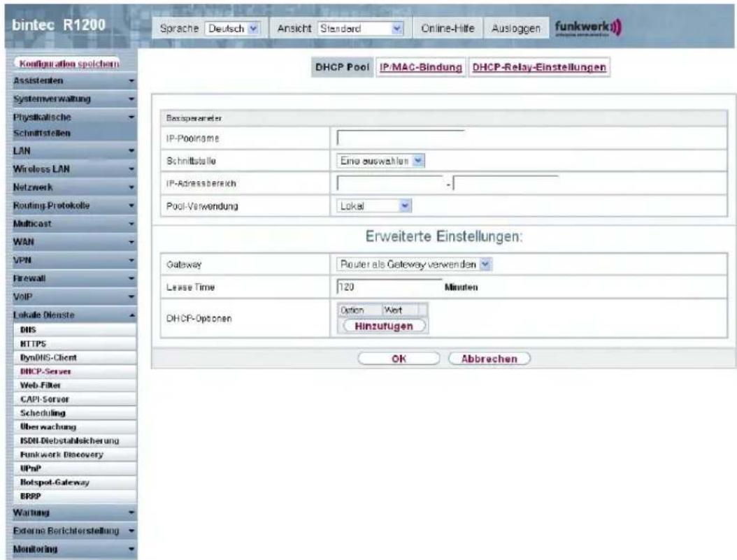The width and height of the screenshot is (737, 560).
Task: Open the Überwachung item
Action: tap(76, 427)
